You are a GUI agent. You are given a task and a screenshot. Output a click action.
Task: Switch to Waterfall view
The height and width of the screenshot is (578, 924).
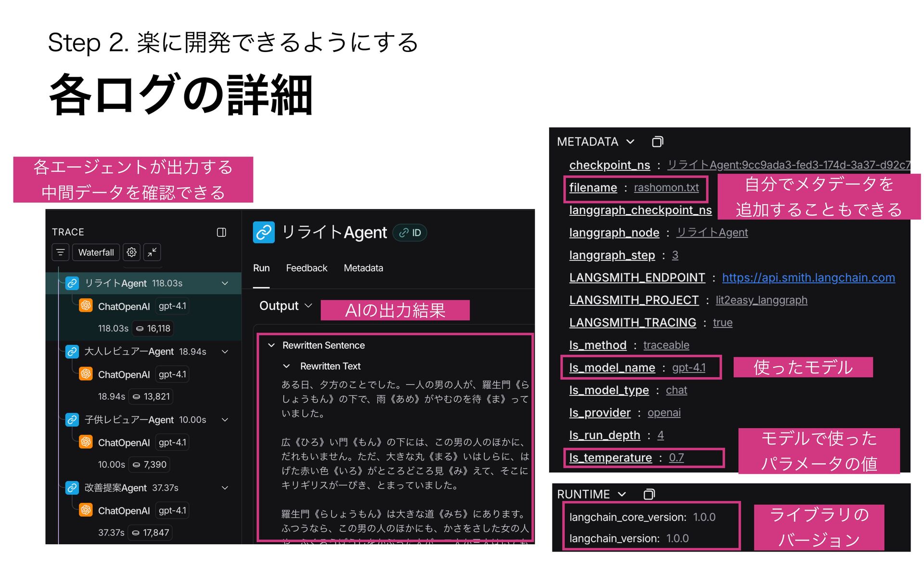coord(96,252)
